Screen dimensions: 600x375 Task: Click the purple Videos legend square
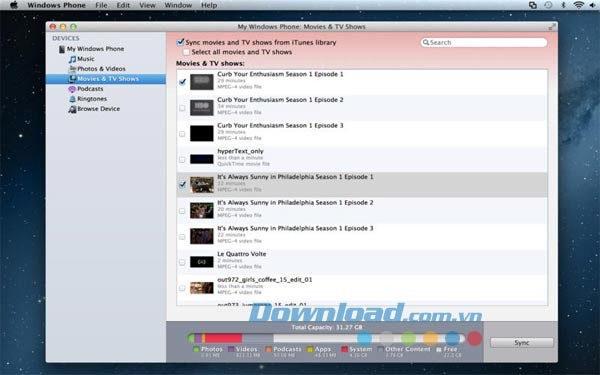click(231, 349)
